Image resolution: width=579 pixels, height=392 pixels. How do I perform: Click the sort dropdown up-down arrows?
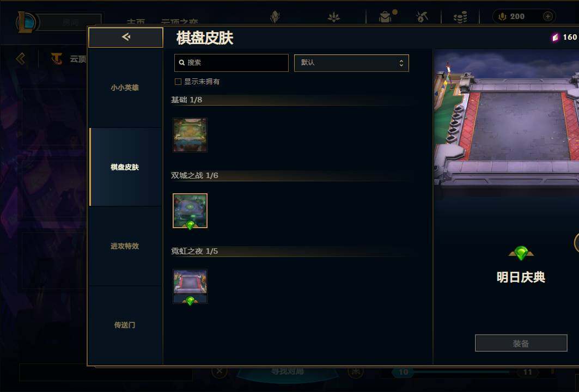pyautogui.click(x=401, y=63)
